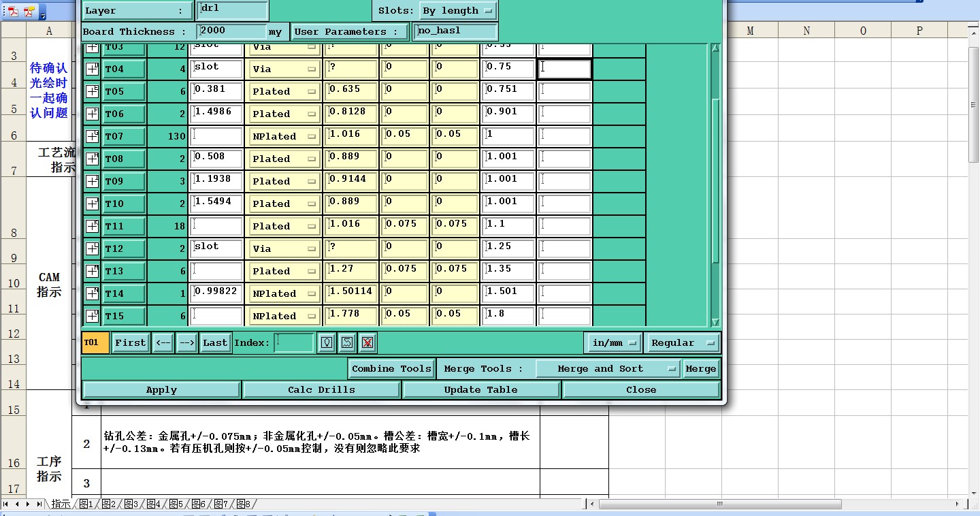Open the in/mm units dropdown
The height and width of the screenshot is (516, 980).
(x=613, y=342)
